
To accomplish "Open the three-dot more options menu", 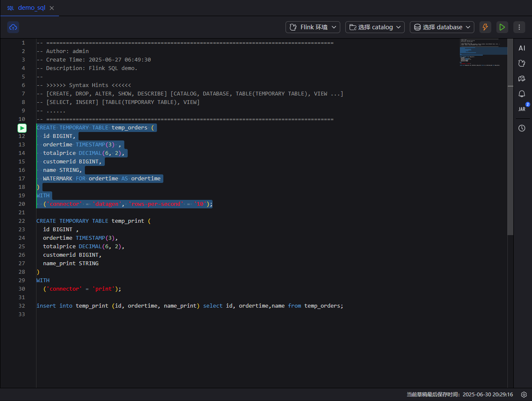I will (x=519, y=27).
